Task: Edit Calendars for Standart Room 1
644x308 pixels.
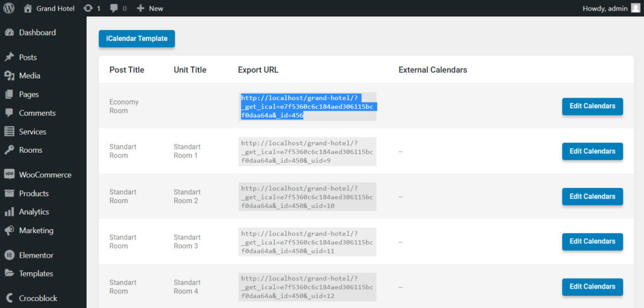Action: [592, 151]
